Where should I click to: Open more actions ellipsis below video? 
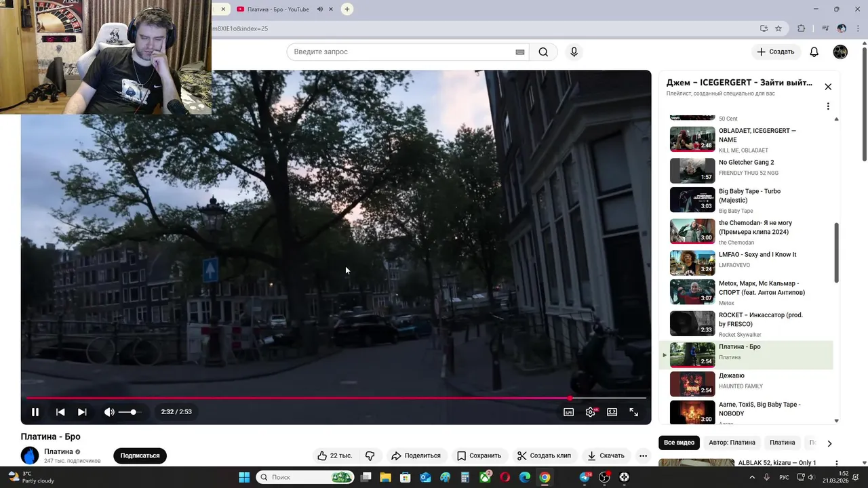(x=643, y=455)
